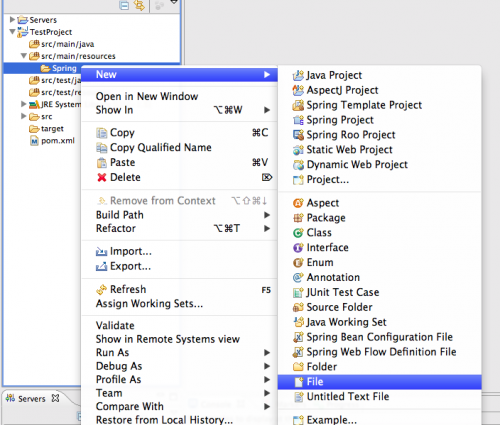
Task: Click the Collapse All toolbar icon
Action: (124, 5)
